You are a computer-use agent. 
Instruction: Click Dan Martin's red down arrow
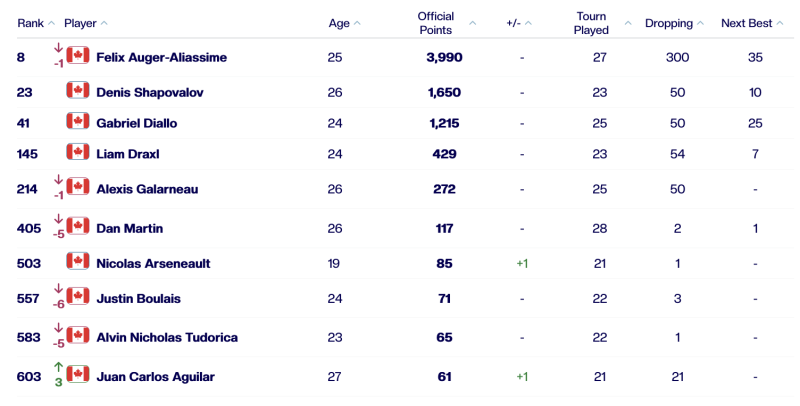pyautogui.click(x=58, y=220)
